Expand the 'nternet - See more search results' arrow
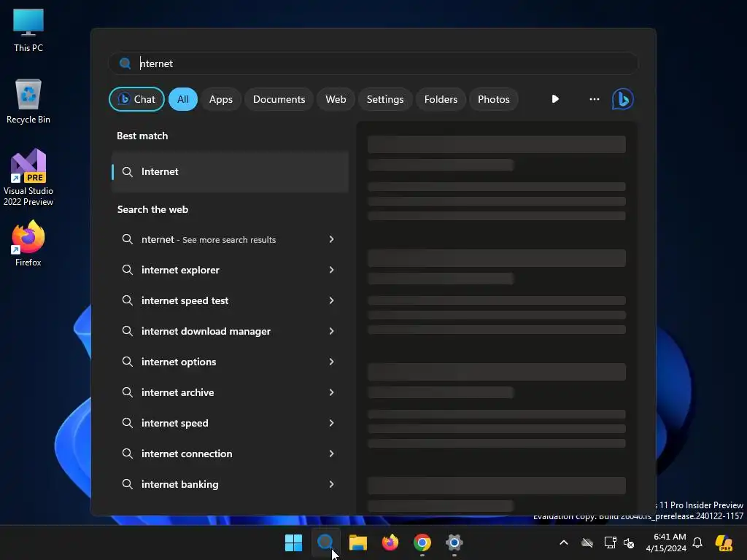This screenshot has width=747, height=560. (331, 239)
